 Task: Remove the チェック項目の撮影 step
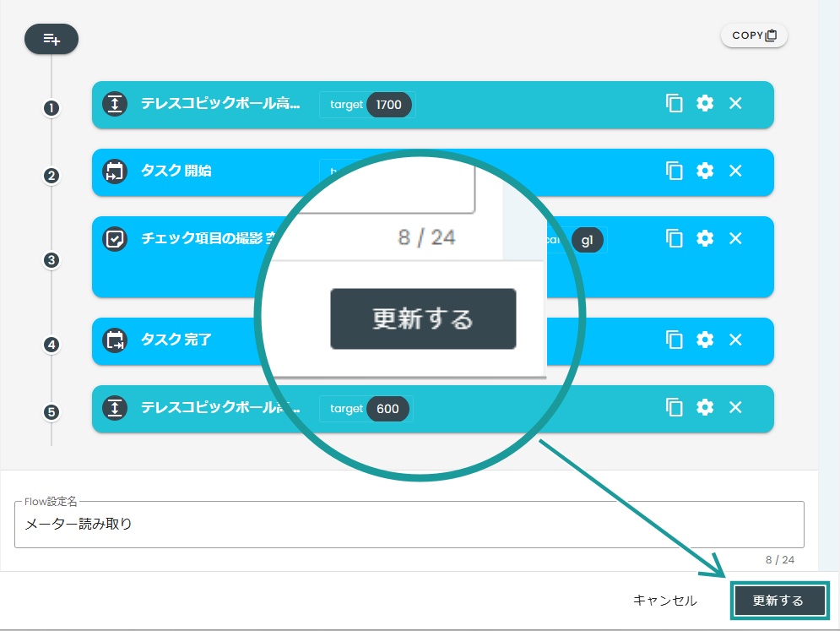point(734,238)
